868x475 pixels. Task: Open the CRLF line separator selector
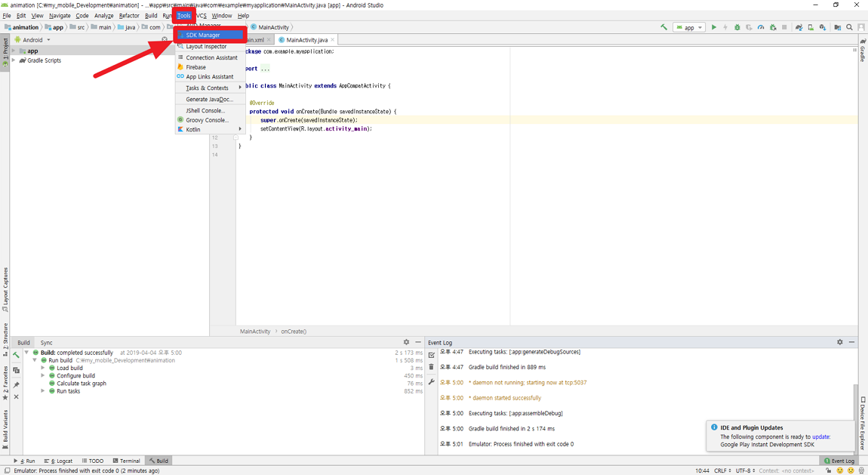pyautogui.click(x=722, y=470)
